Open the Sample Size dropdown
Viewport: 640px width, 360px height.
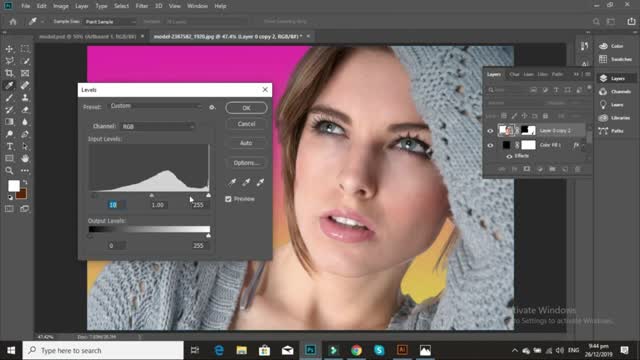tap(110, 22)
